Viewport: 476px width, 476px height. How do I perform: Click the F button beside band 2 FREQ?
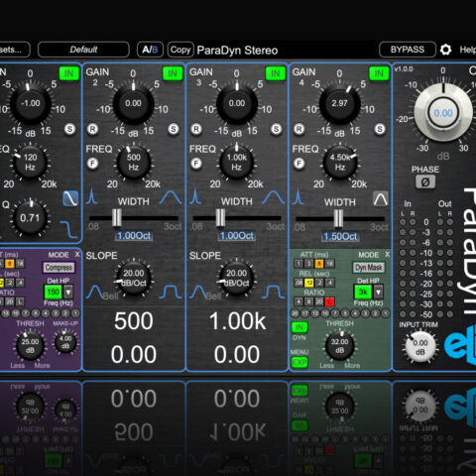93,164
